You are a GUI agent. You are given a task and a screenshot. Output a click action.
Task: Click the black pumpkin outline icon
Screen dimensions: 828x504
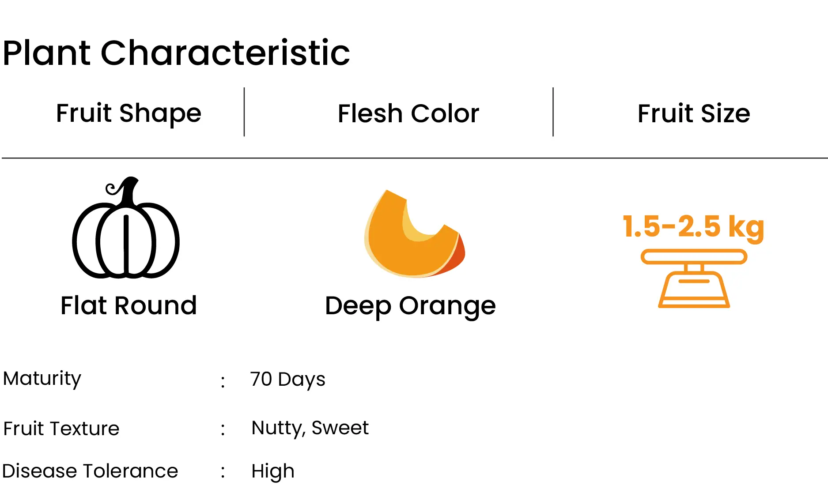click(x=126, y=227)
